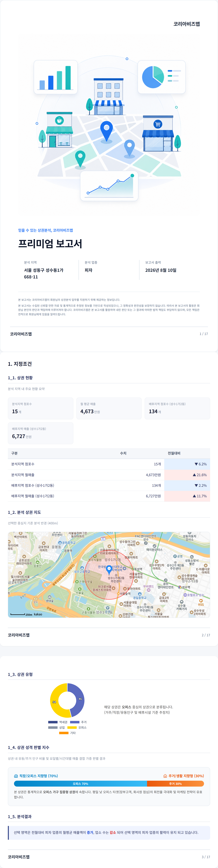218x868 pixels.
Task: Click the 3 / 17 page number
Action: (206, 857)
